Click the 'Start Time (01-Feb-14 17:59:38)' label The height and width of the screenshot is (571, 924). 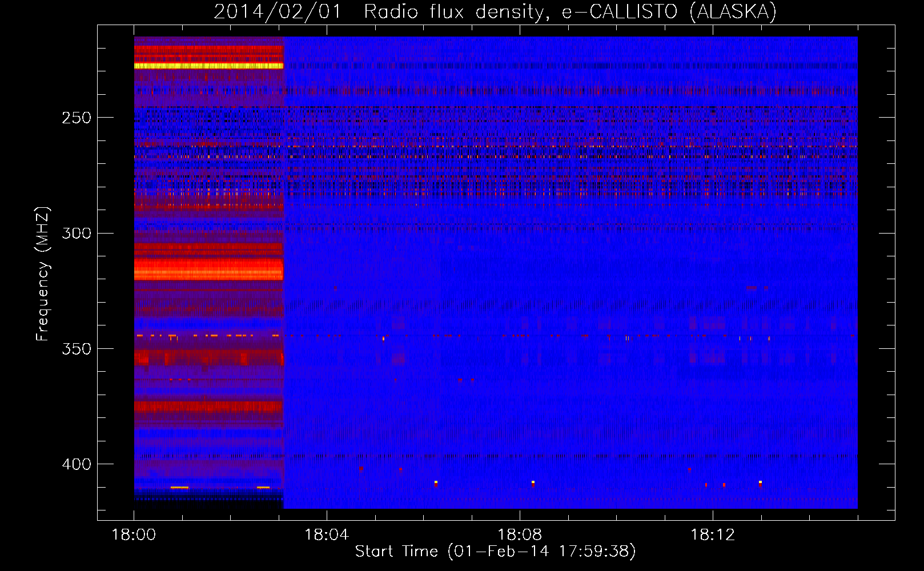[496, 552]
